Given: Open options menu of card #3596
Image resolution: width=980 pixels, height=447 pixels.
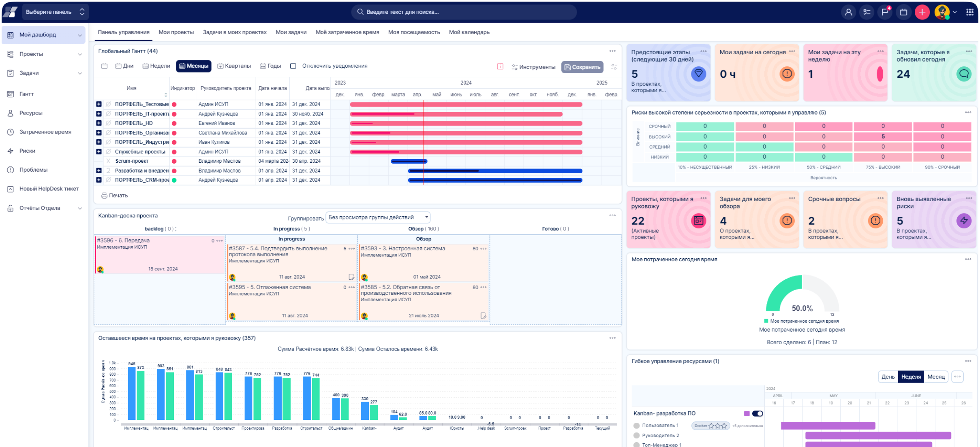Looking at the screenshot, I should click(220, 241).
